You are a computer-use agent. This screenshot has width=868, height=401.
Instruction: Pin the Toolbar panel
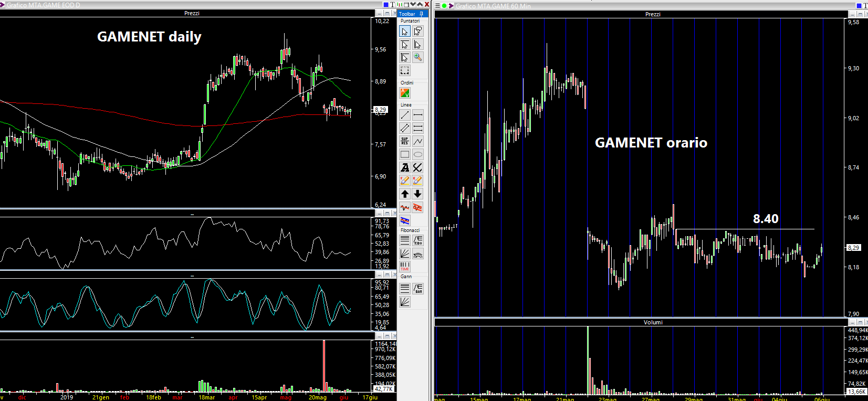pyautogui.click(x=421, y=14)
